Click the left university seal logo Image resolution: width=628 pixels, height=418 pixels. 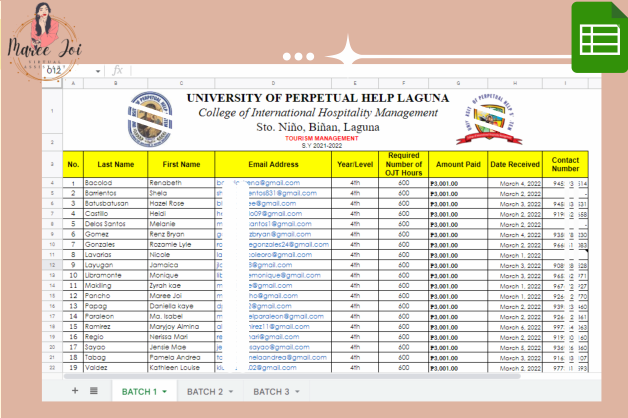150,119
